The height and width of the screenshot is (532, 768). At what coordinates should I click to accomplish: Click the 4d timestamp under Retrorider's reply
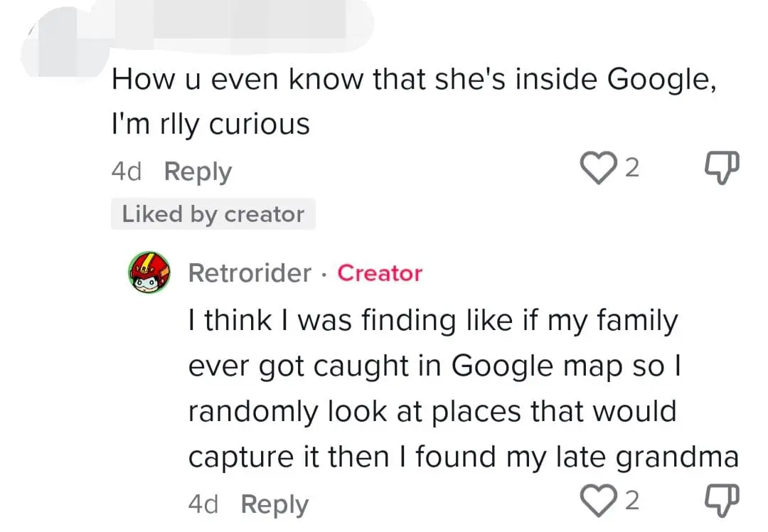tap(203, 504)
